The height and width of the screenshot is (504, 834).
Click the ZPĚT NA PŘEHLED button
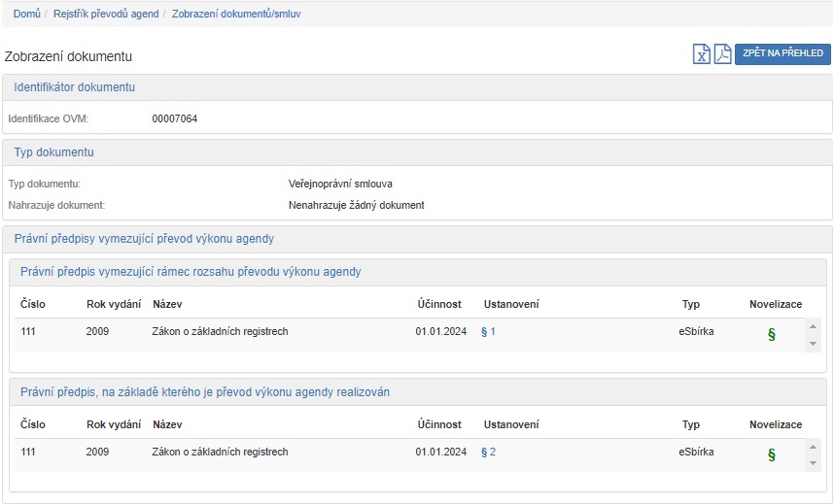click(782, 54)
